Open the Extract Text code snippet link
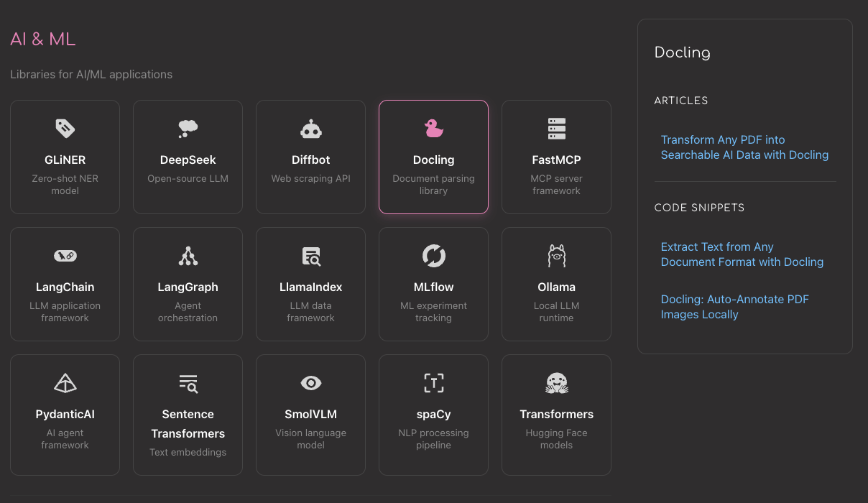The height and width of the screenshot is (503, 868). pos(742,254)
